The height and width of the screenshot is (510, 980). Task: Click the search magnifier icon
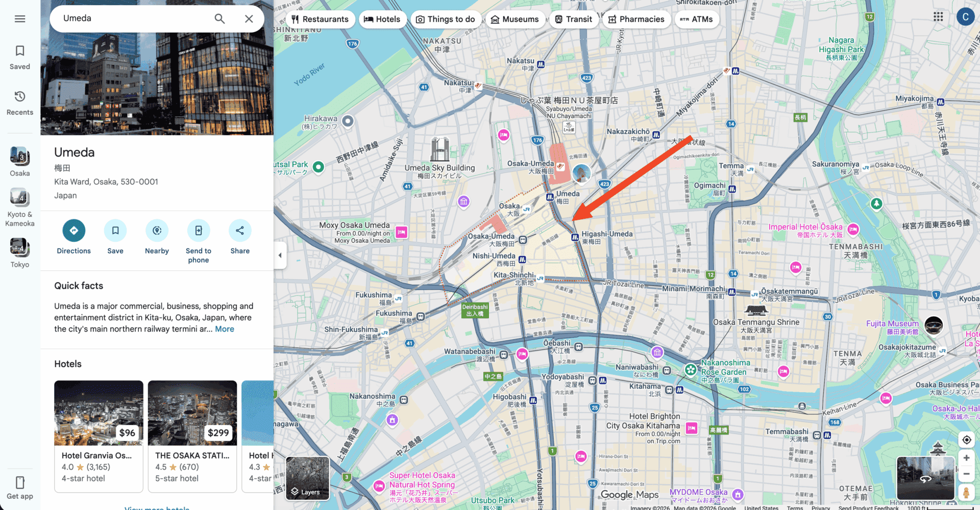[x=219, y=19]
